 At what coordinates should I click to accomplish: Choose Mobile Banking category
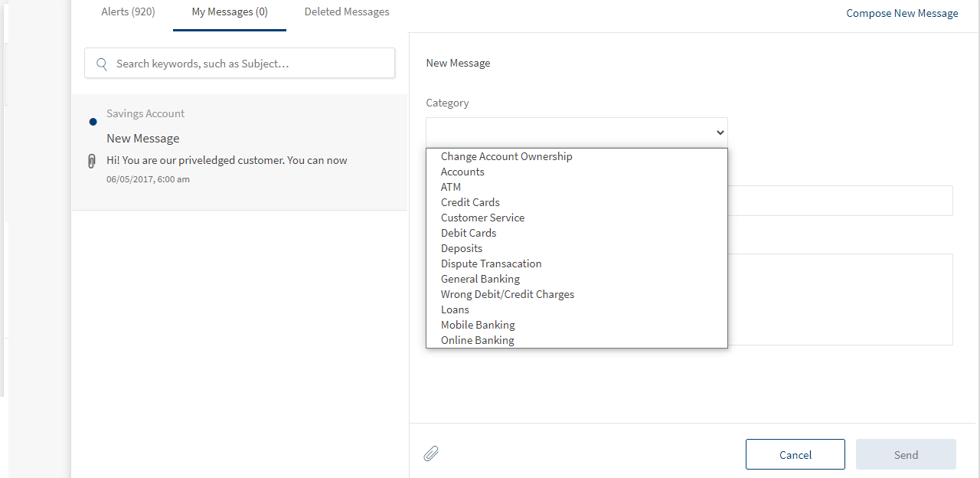click(x=478, y=325)
